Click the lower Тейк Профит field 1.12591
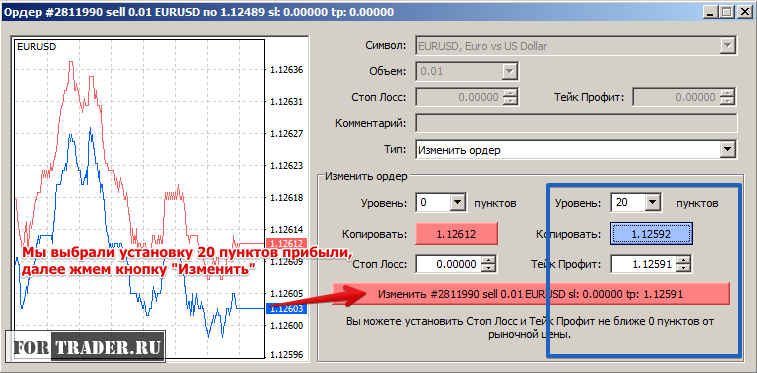 644,264
